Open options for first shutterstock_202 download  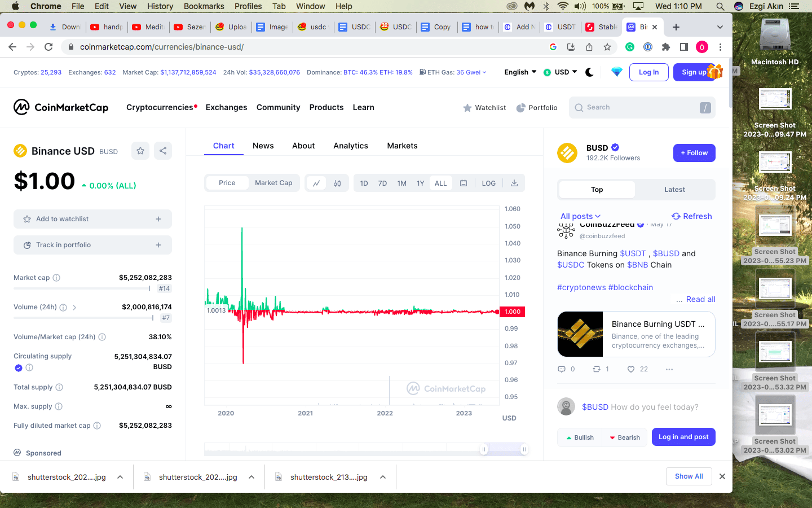pyautogui.click(x=120, y=477)
